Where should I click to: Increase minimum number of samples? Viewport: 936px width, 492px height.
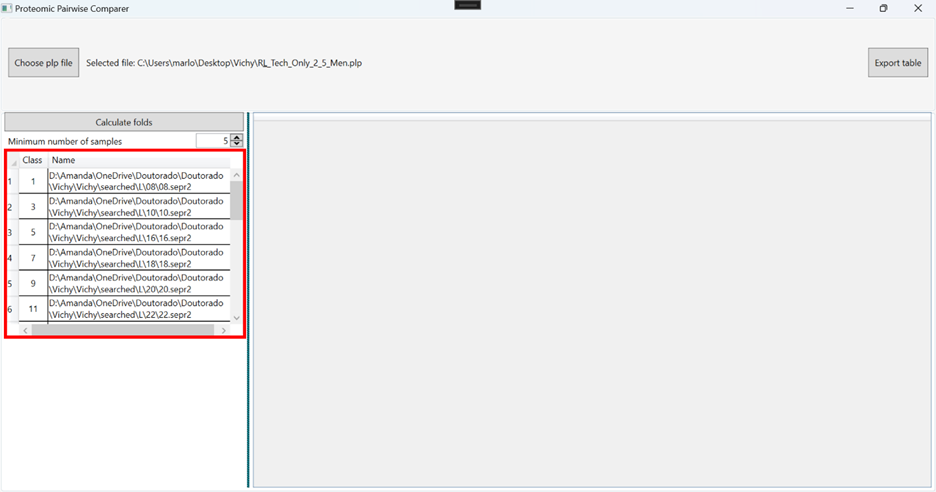click(237, 138)
